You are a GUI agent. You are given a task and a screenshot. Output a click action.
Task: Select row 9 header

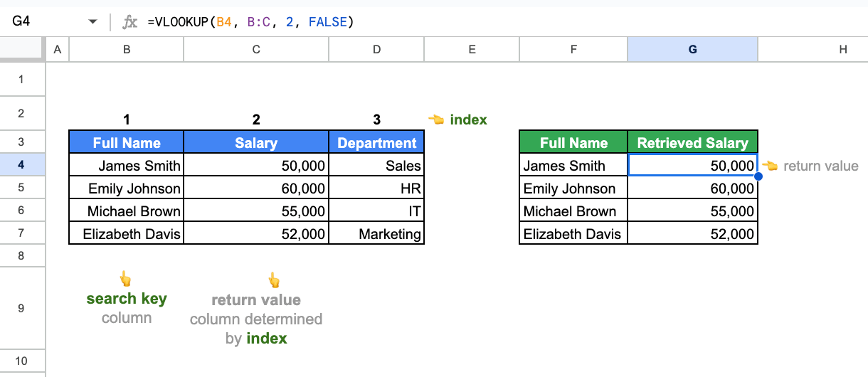23,308
